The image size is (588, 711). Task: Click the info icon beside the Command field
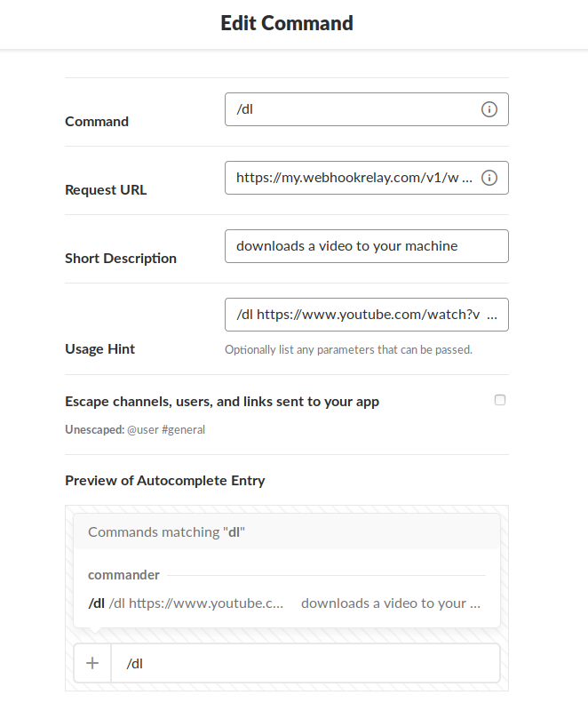pyautogui.click(x=490, y=108)
